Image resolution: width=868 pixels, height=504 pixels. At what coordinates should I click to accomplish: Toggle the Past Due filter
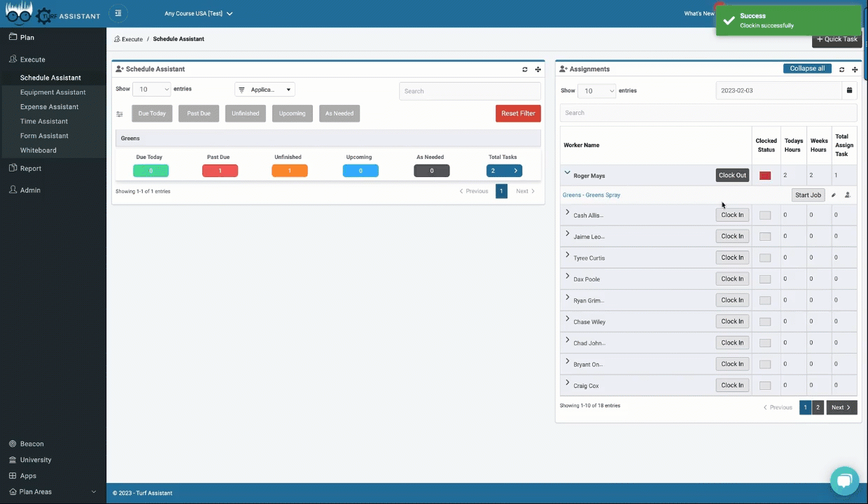click(x=199, y=113)
